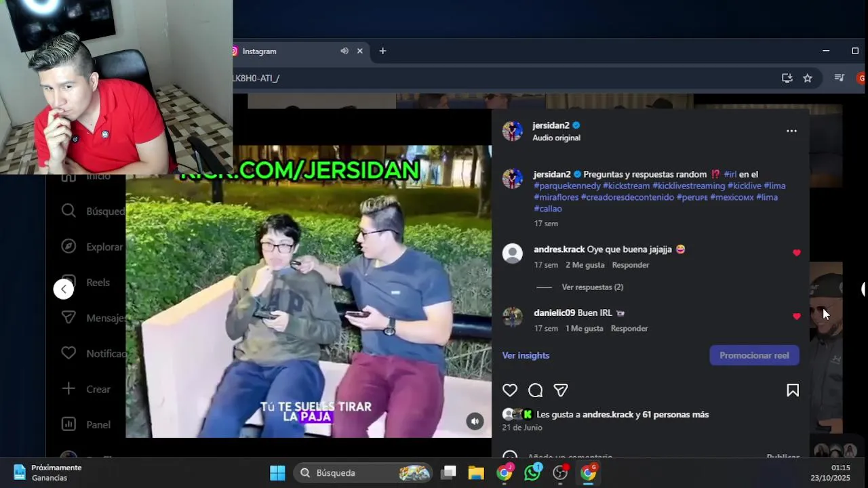Open the #kickstream hashtag
This screenshot has height=488, width=868.
pyautogui.click(x=626, y=186)
